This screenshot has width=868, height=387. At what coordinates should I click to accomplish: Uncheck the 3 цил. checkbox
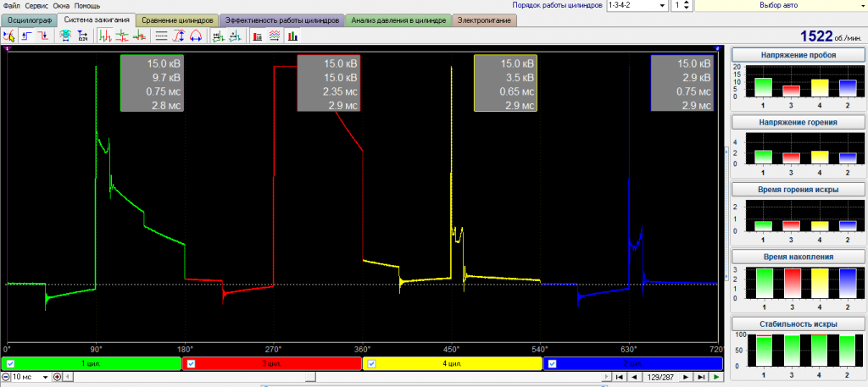pyautogui.click(x=192, y=364)
